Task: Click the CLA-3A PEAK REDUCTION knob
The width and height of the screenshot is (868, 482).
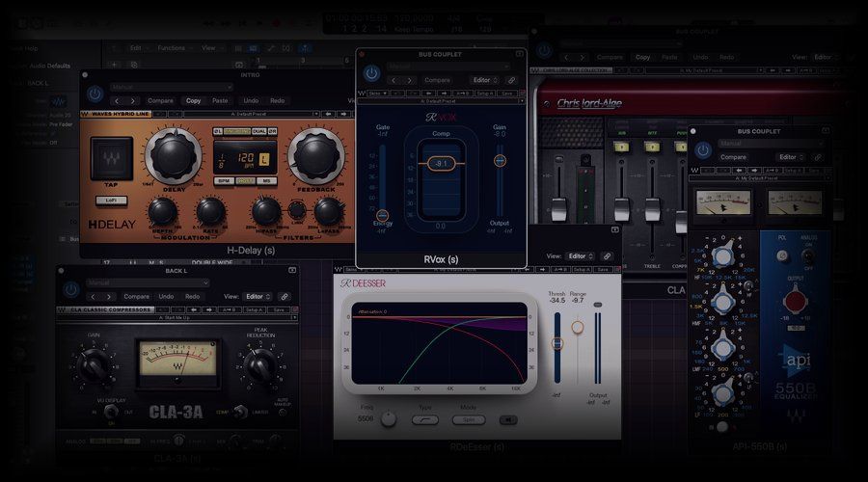Action: [259, 364]
